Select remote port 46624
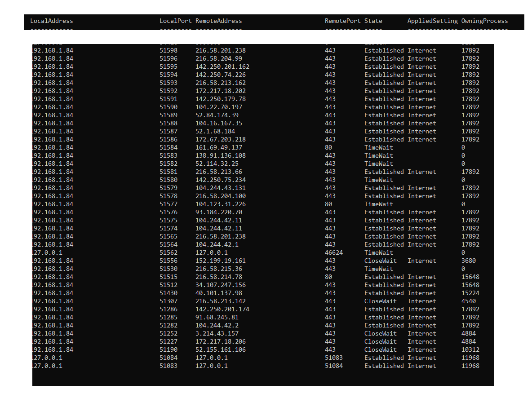 point(333,253)
